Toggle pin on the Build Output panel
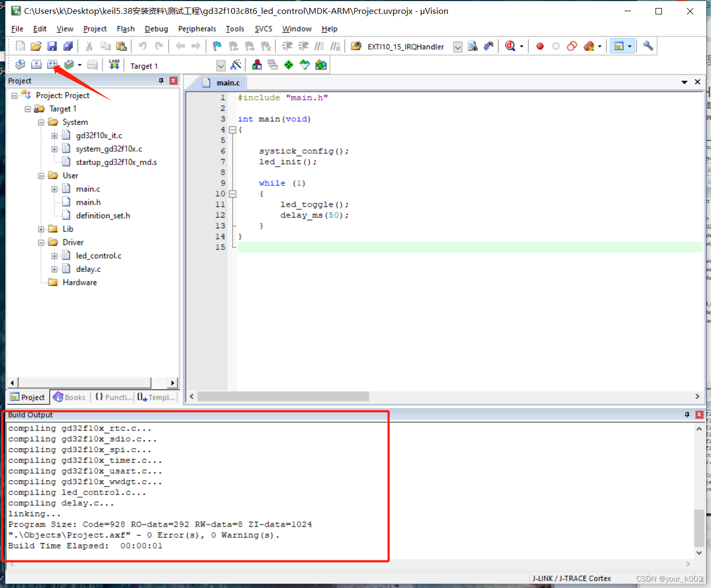711x588 pixels. pyautogui.click(x=687, y=415)
